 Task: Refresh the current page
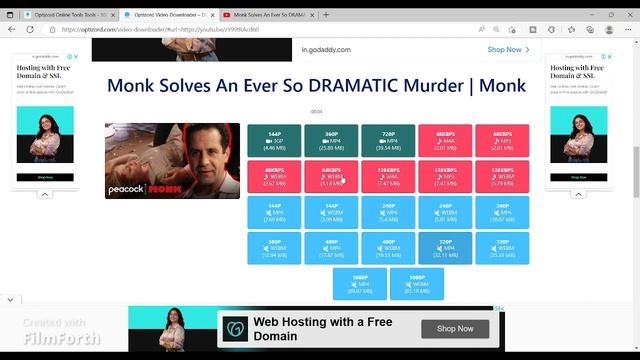(30, 29)
